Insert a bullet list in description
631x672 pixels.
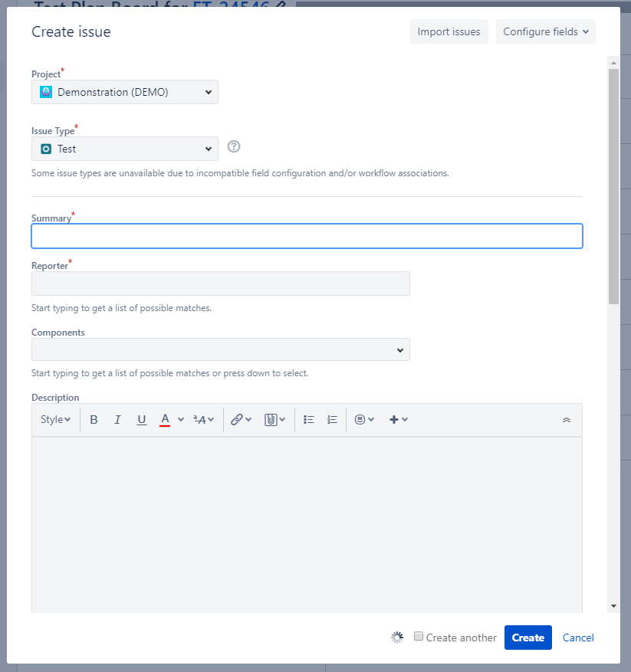point(309,420)
